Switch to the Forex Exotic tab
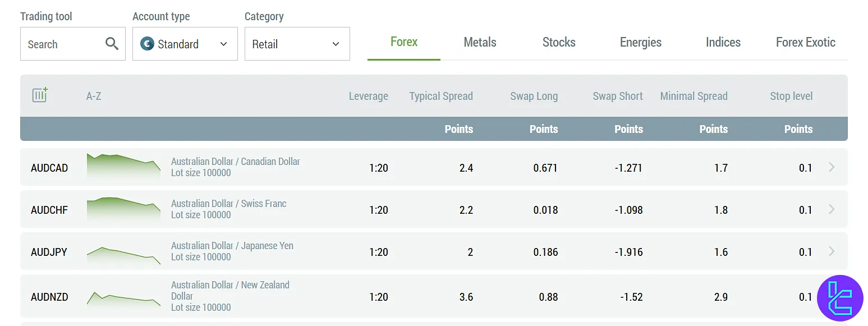Image resolution: width=868 pixels, height=326 pixels. [805, 42]
